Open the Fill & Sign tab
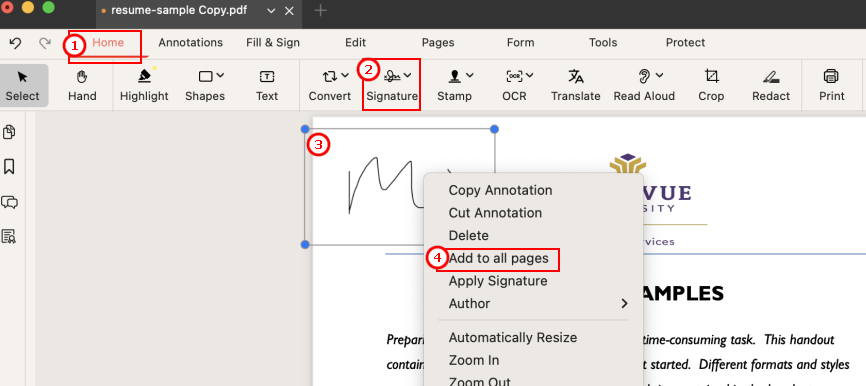Image resolution: width=866 pixels, height=386 pixels. point(273,43)
